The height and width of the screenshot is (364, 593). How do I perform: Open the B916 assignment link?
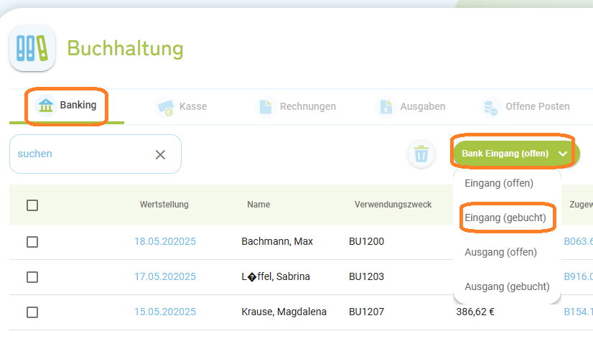(x=578, y=276)
